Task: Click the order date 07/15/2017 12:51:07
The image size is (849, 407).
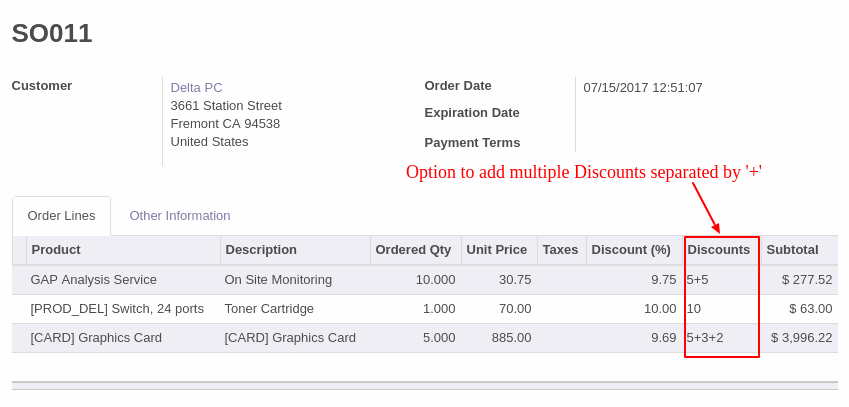Action: pos(643,88)
